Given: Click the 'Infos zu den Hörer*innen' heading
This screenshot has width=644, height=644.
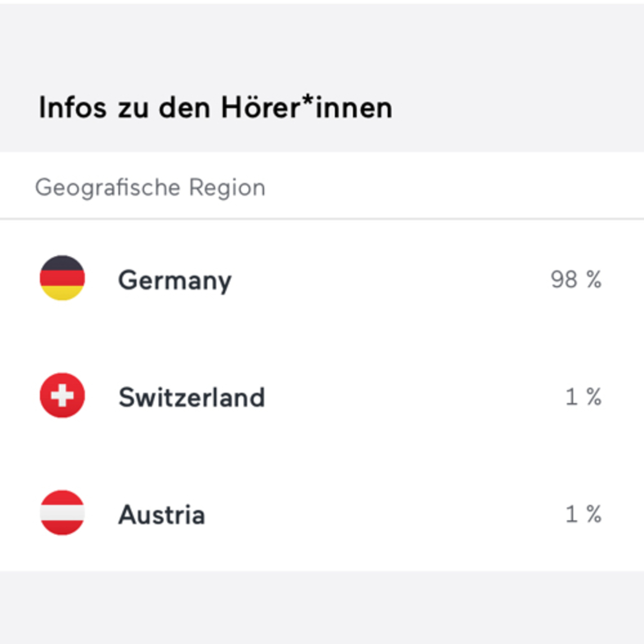Looking at the screenshot, I should [216, 107].
